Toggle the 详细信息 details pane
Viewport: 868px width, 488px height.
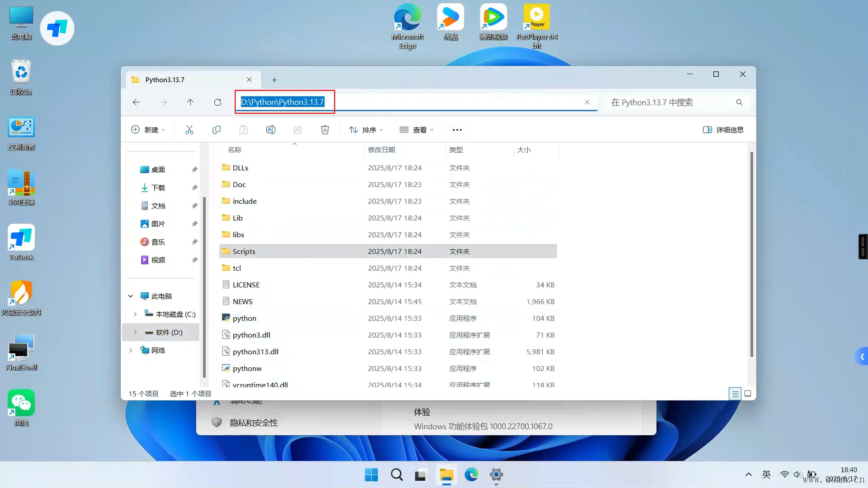(x=723, y=130)
